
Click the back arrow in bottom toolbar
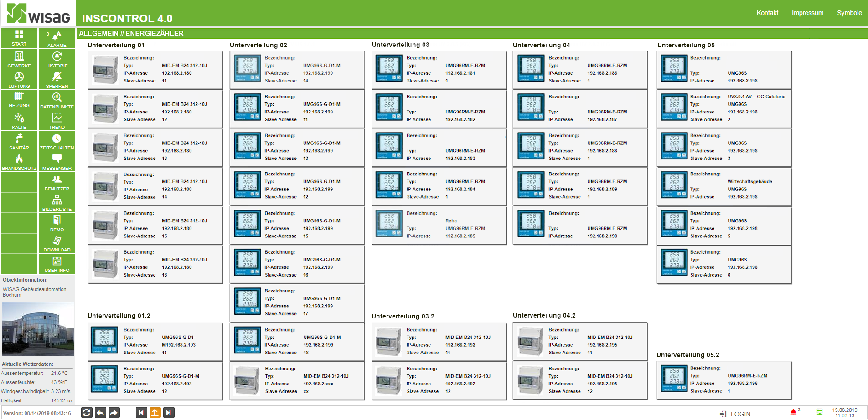(100, 413)
